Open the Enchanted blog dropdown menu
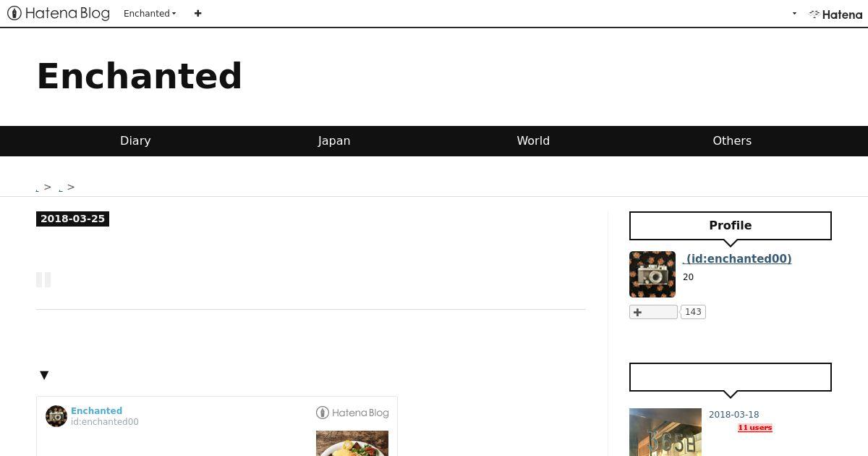Image resolution: width=868 pixels, height=456 pixels. tap(150, 13)
